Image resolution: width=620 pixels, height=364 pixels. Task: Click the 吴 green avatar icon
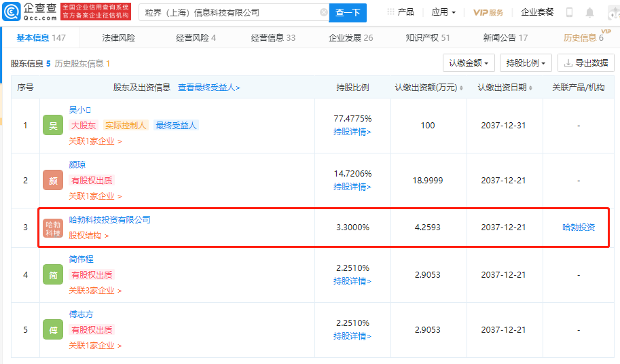coord(53,125)
